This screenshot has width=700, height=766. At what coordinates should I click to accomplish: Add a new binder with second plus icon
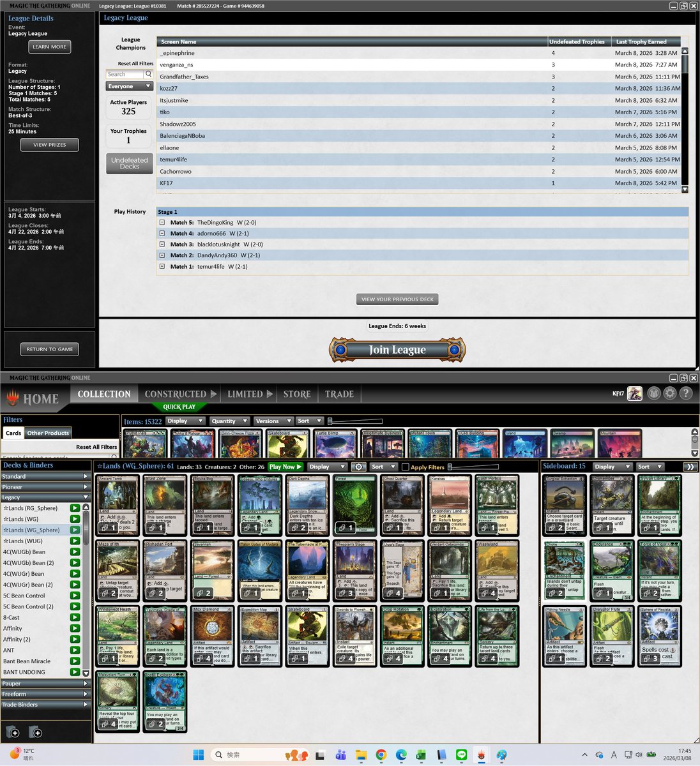point(36,732)
